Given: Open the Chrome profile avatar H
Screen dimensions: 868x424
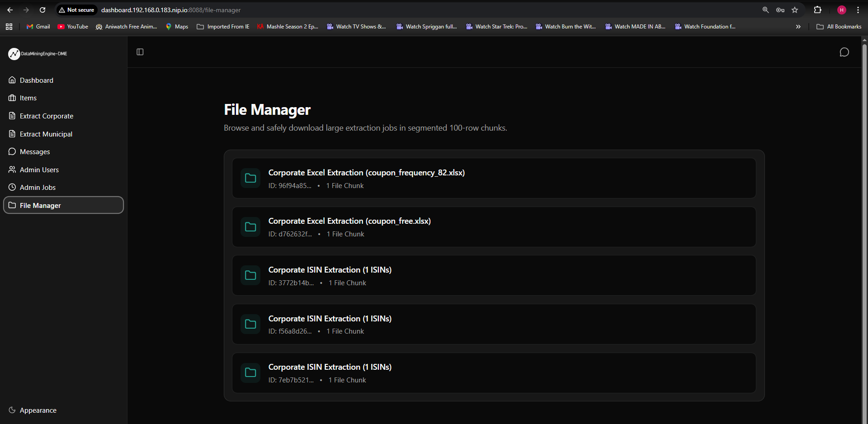Looking at the screenshot, I should tap(841, 10).
